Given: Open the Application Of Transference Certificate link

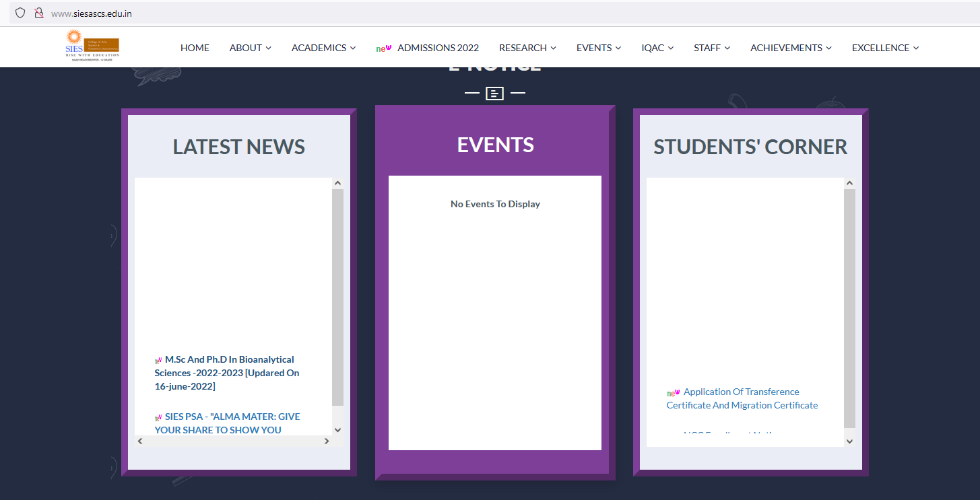Looking at the screenshot, I should [742, 398].
